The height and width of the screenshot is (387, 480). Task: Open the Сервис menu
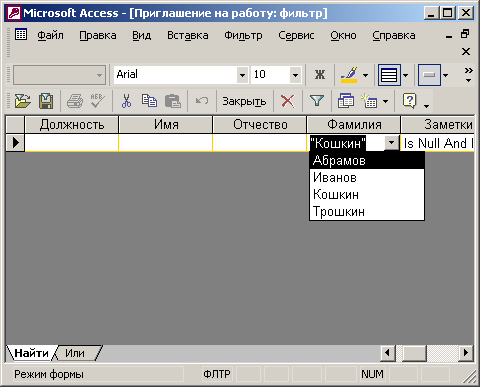(x=296, y=35)
